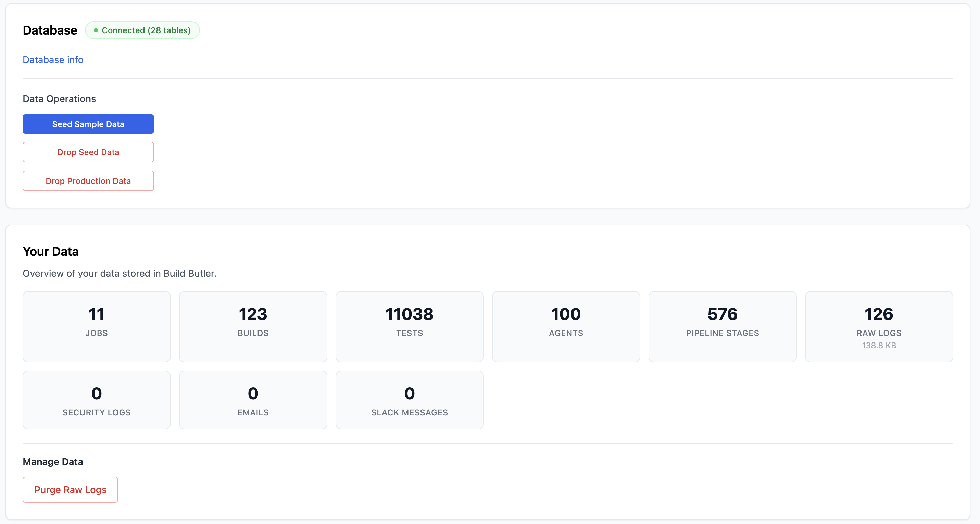Select the Emails count card
This screenshot has height=524, width=980.
(x=253, y=400)
